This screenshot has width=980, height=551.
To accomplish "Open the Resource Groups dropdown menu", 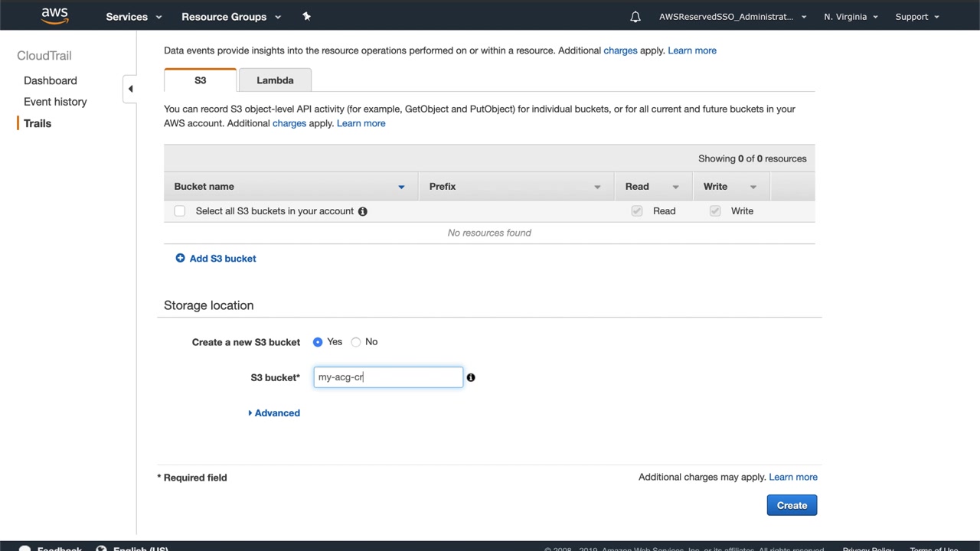I will [230, 17].
